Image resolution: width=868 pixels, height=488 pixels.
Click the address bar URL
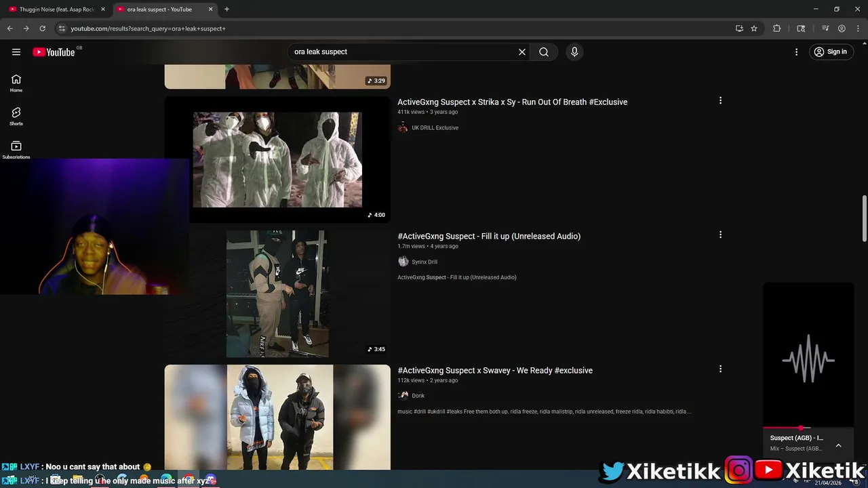click(x=148, y=28)
